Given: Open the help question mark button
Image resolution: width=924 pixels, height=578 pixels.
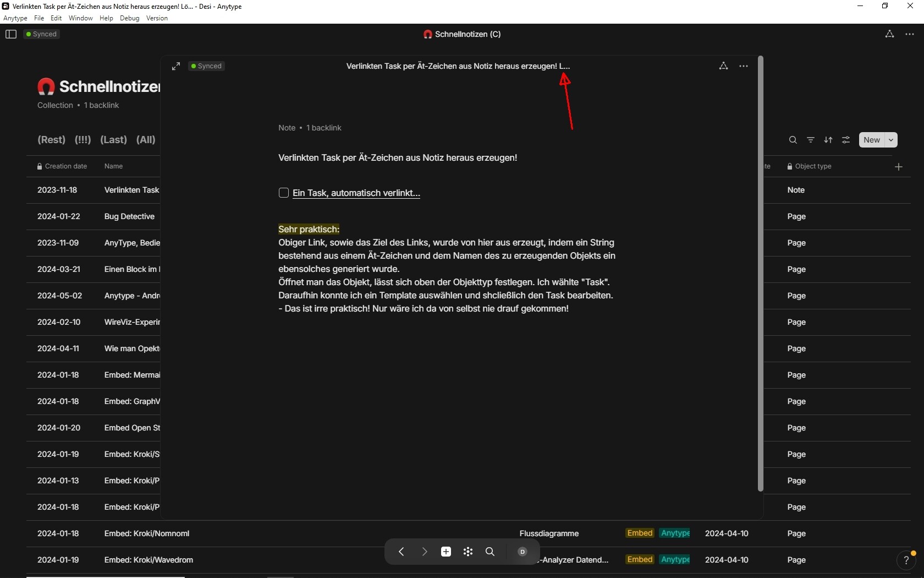Looking at the screenshot, I should [x=906, y=560].
